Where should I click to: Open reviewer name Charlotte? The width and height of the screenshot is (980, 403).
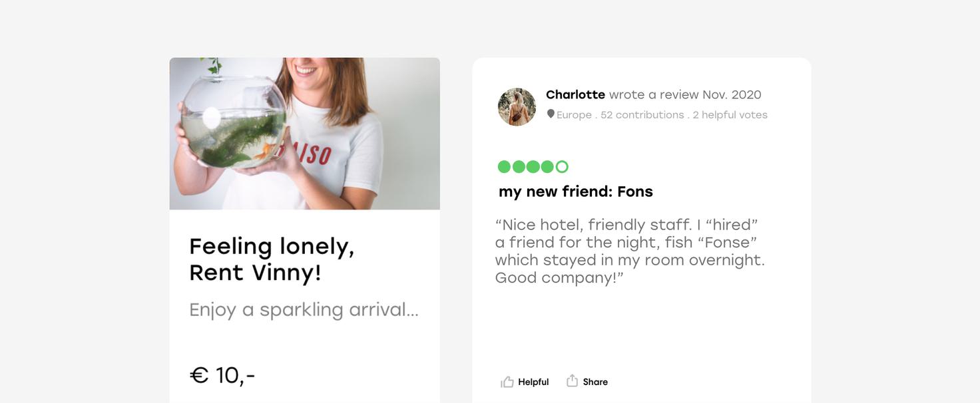575,94
